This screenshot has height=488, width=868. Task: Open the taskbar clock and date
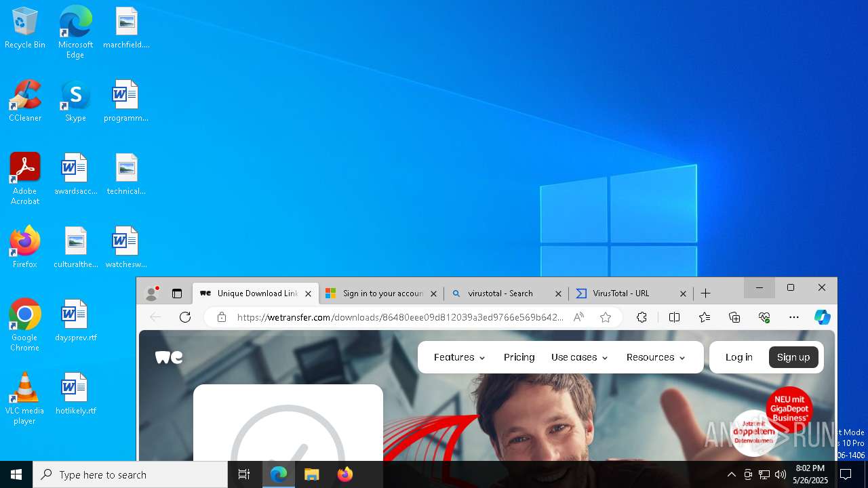(810, 474)
